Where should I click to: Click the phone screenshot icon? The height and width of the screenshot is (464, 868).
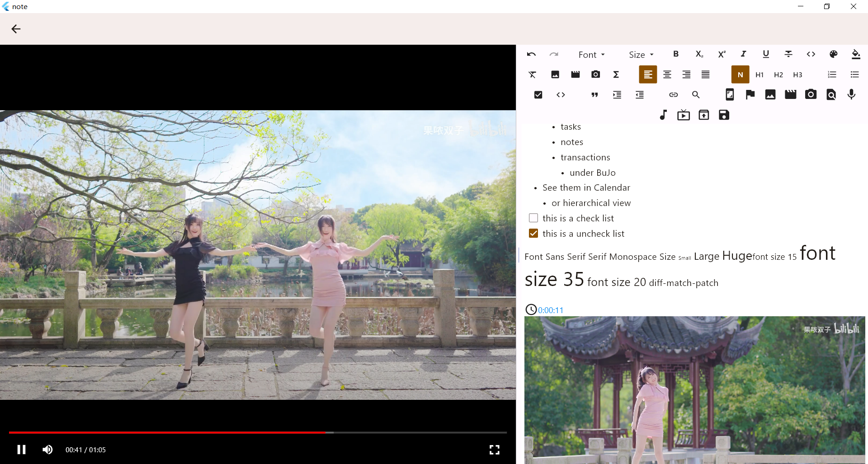[x=730, y=94]
